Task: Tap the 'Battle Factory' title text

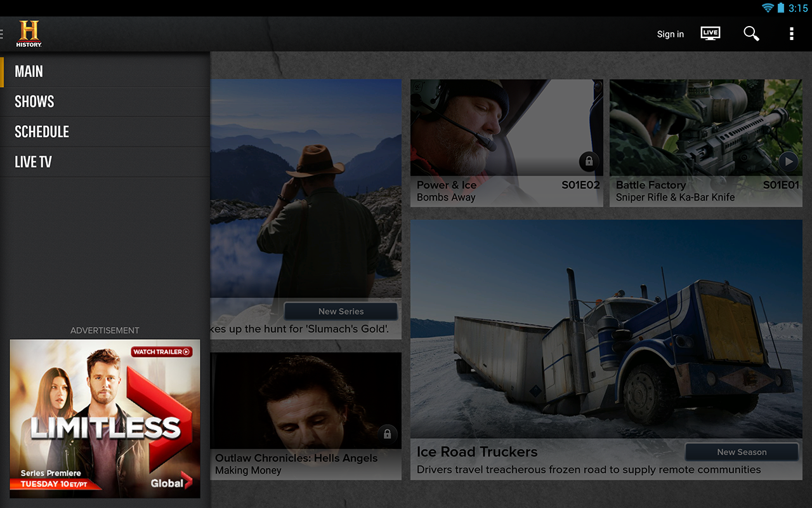Action: pos(651,185)
